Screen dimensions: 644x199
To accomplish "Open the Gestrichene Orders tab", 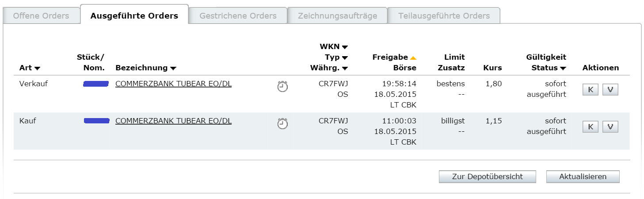I will 238,16.
